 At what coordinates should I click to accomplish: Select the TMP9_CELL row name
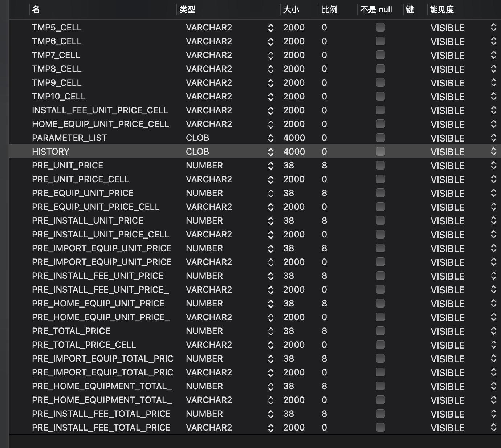tap(57, 83)
